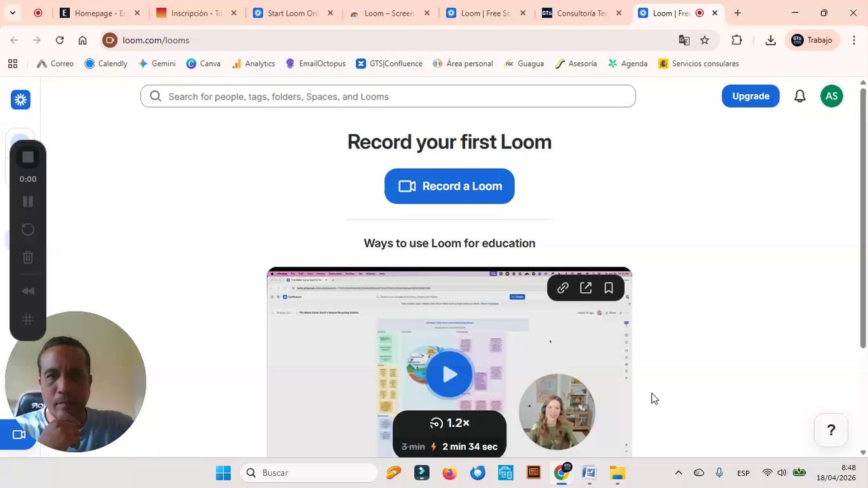The height and width of the screenshot is (488, 868).
Task: Open the Loom logo home icon
Action: (x=20, y=100)
